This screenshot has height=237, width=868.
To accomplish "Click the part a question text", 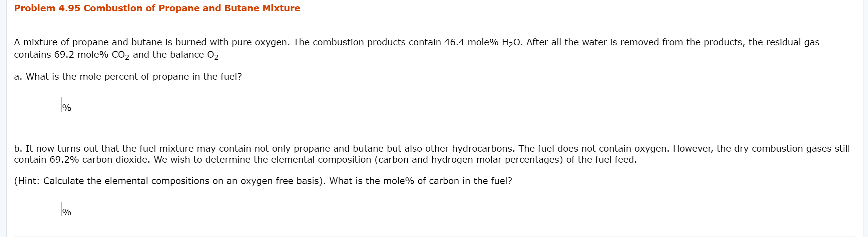I will pyautogui.click(x=128, y=76).
